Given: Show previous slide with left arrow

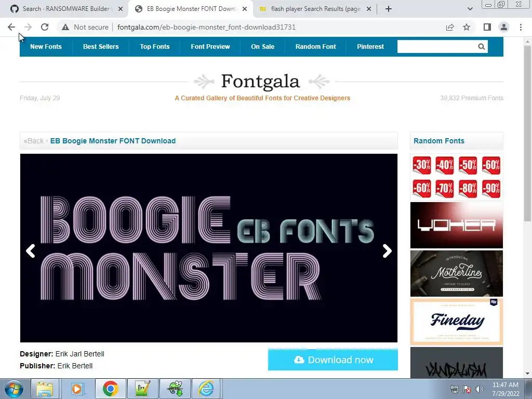Looking at the screenshot, I should click(31, 251).
